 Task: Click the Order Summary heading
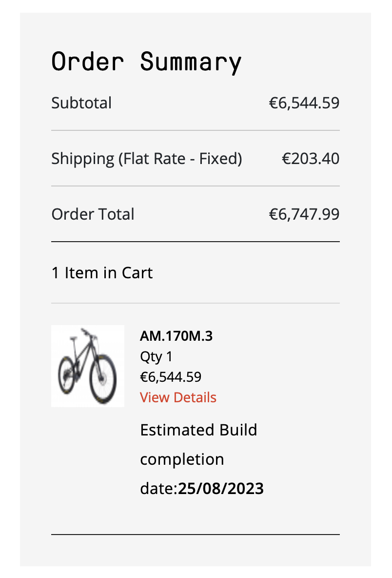[146, 62]
